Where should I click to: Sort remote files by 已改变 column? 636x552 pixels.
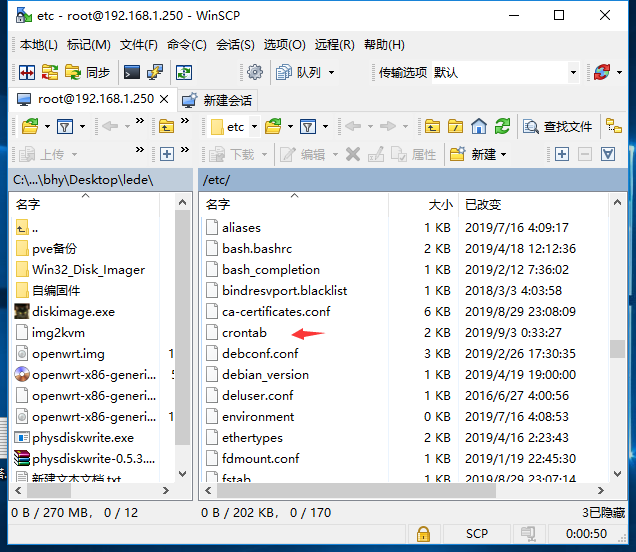tap(533, 204)
